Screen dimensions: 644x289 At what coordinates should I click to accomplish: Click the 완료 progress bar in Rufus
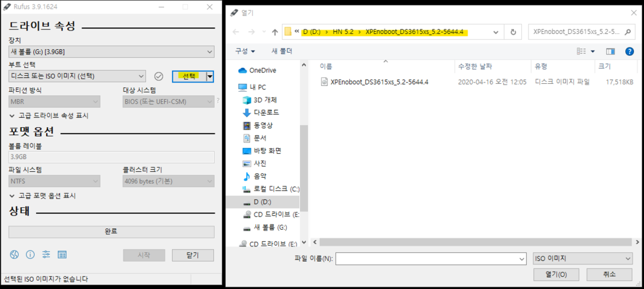pyautogui.click(x=111, y=232)
